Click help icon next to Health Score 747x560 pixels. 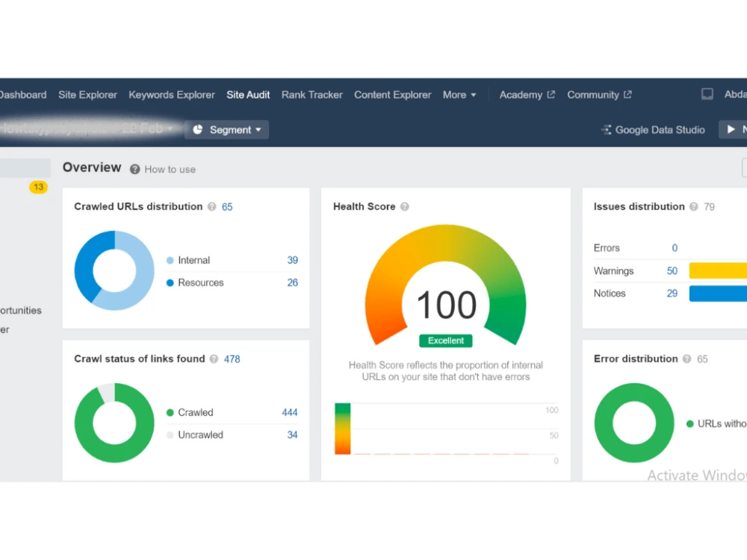[x=404, y=207]
